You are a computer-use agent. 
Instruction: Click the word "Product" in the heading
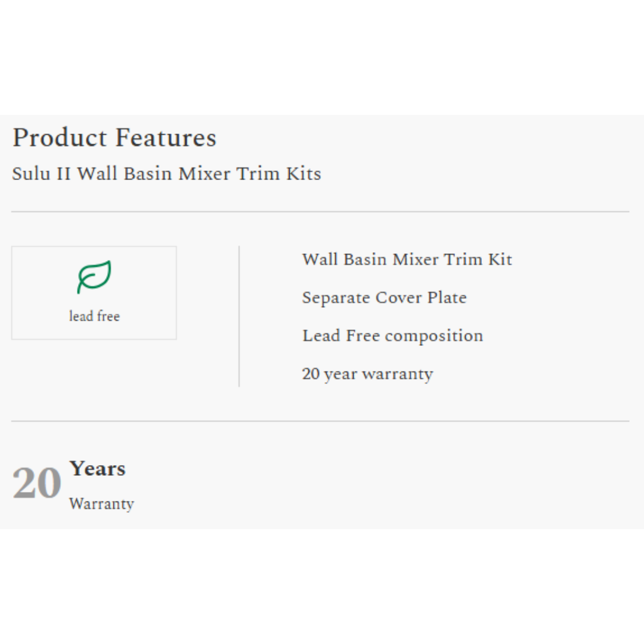tap(60, 138)
